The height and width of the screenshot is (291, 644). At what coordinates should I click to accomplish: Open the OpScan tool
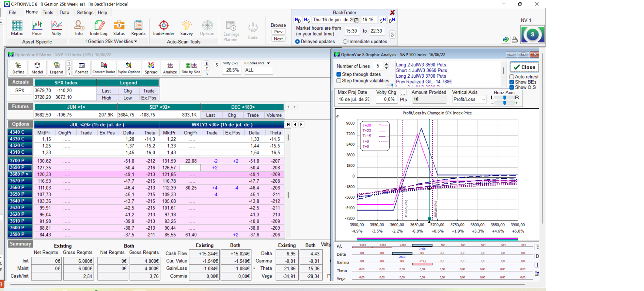click(207, 28)
